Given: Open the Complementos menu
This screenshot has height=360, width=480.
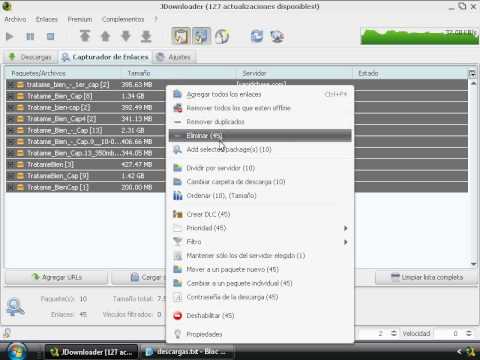Looking at the screenshot, I should pyautogui.click(x=123, y=19).
